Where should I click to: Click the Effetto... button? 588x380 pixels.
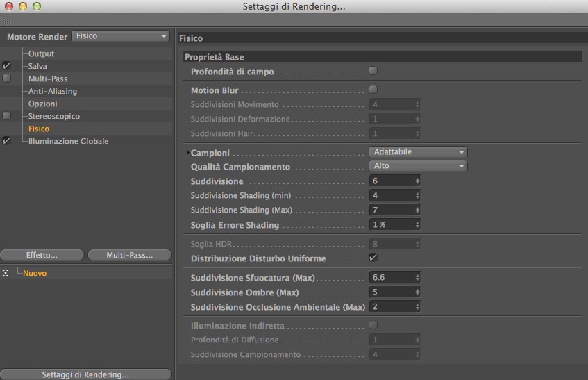point(42,255)
